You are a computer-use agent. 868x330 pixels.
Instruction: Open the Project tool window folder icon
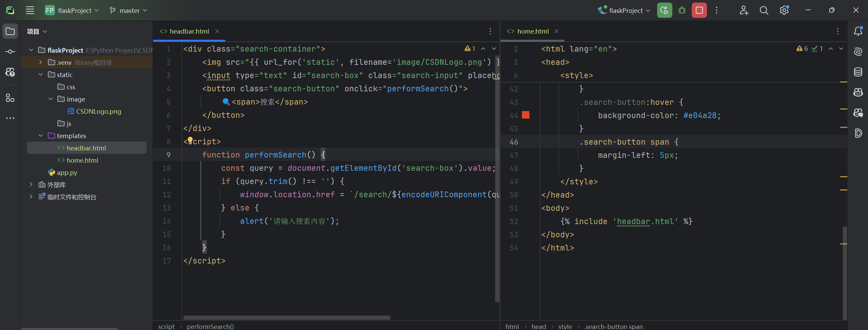[10, 31]
